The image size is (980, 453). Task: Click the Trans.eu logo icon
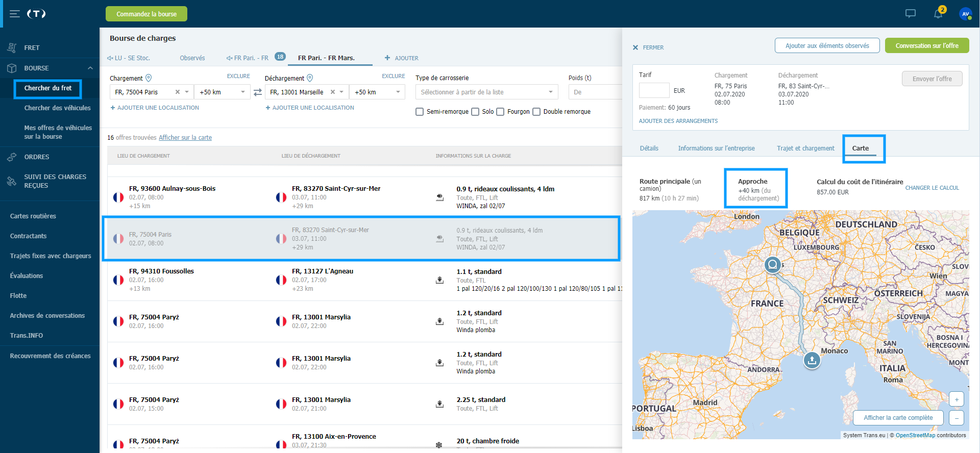(36, 14)
